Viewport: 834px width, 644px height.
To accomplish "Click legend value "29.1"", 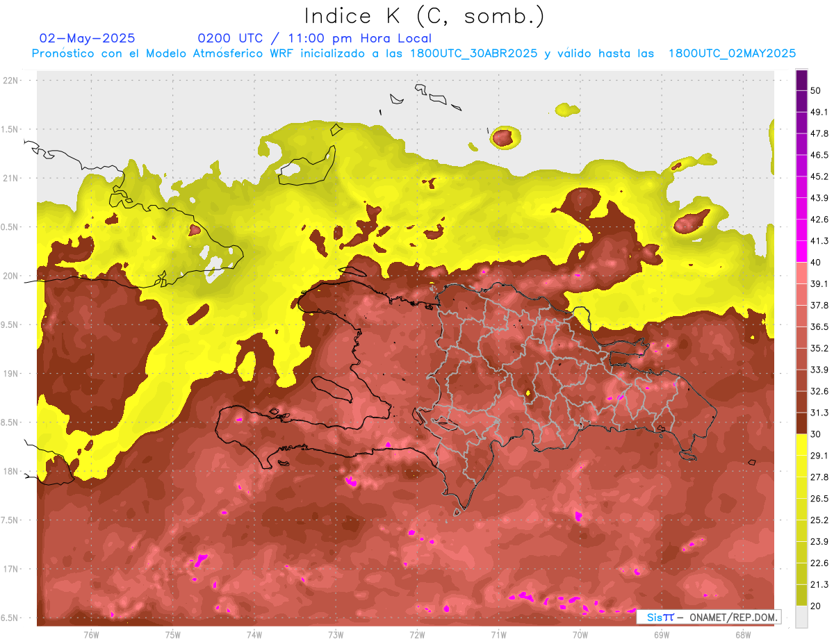I will [x=819, y=456].
